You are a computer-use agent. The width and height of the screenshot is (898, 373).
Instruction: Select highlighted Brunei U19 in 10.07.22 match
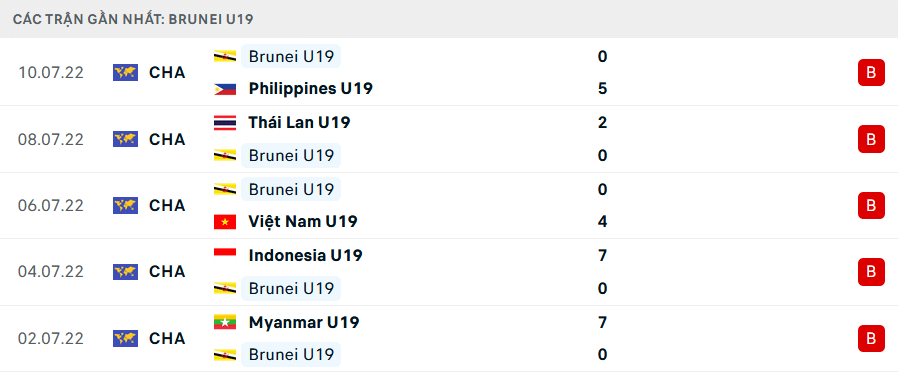(x=291, y=56)
